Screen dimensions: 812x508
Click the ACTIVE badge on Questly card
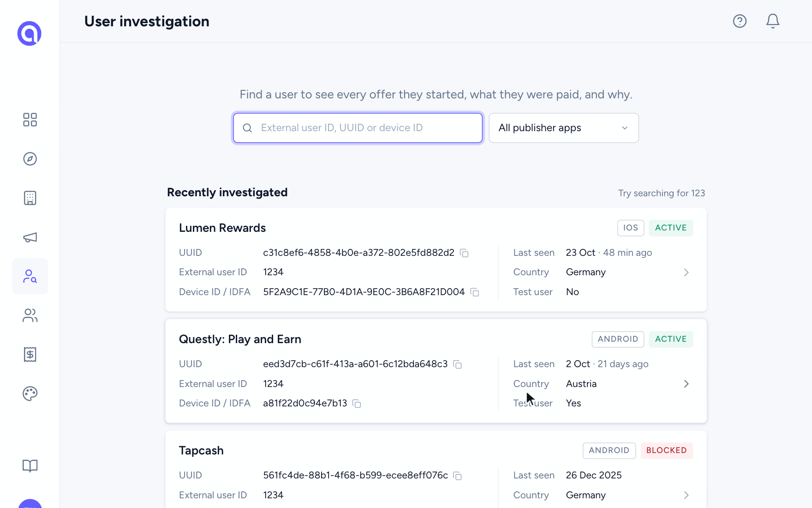671,339
